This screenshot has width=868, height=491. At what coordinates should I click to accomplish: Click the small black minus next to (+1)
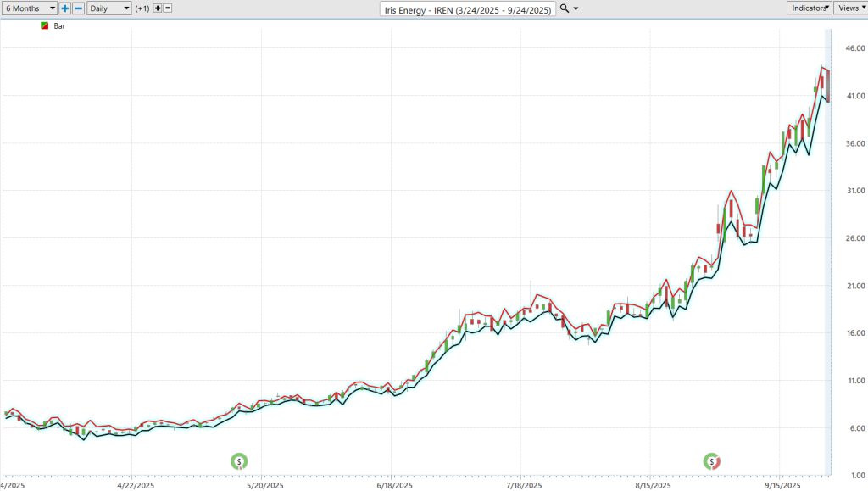pos(167,8)
